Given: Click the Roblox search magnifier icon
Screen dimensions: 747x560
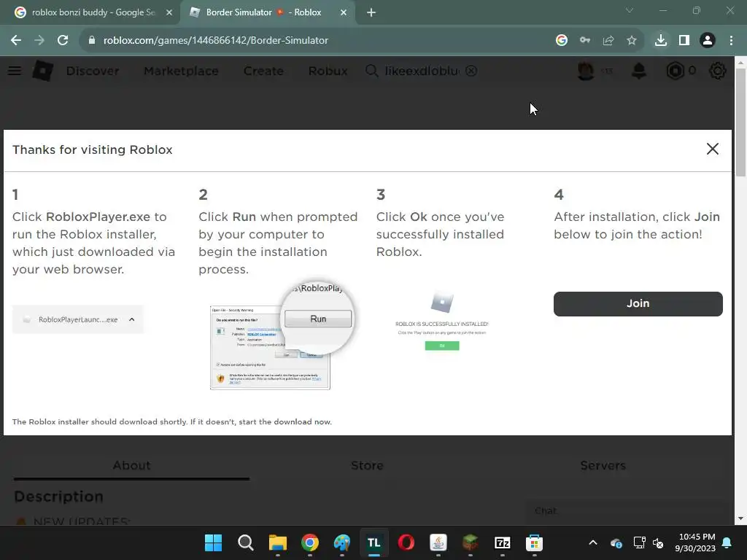Looking at the screenshot, I should point(371,71).
